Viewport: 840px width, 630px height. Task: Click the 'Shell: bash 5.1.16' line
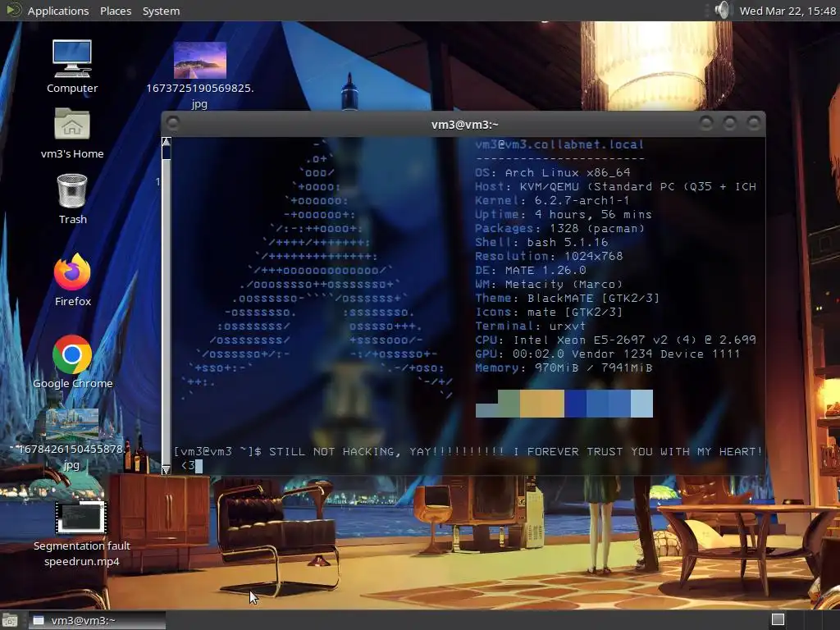541,242
